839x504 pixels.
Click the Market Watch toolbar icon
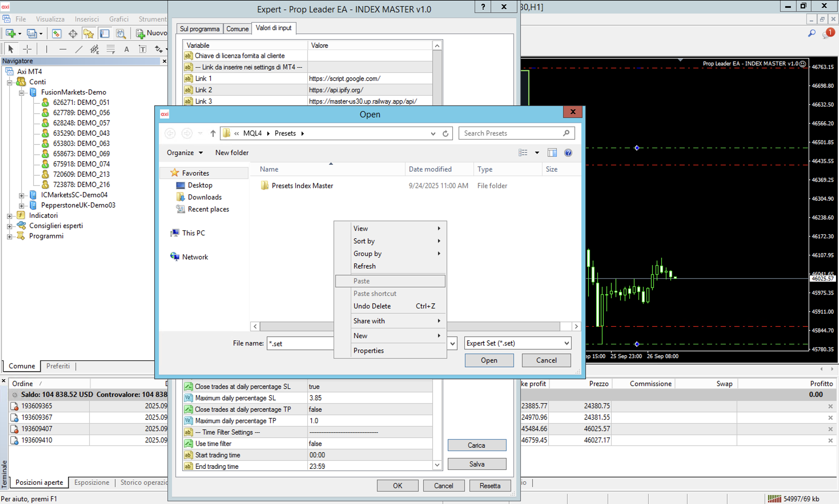[x=57, y=33]
